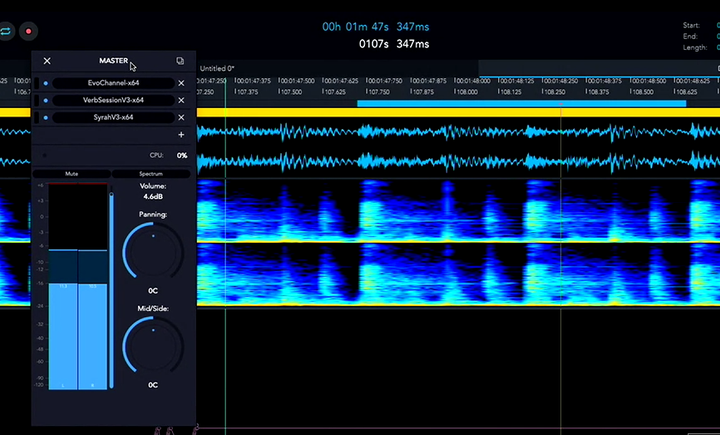The image size is (720, 435).
Task: Remove the SyrahV3-x64 plugin
Action: tap(181, 117)
